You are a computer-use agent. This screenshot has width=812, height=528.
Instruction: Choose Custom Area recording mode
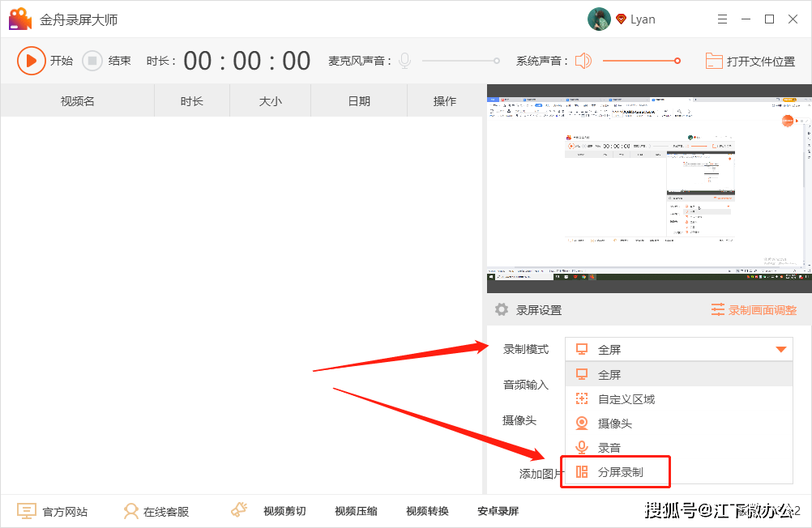[x=626, y=399]
